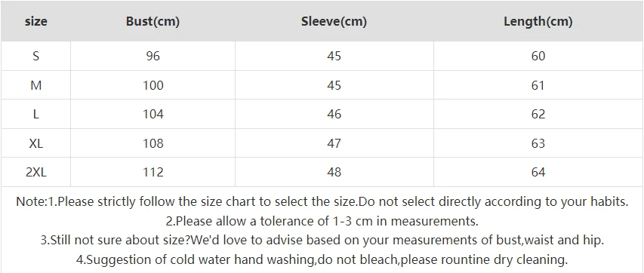Select the Length(cm) column header
The height and width of the screenshot is (273, 644).
538,21
